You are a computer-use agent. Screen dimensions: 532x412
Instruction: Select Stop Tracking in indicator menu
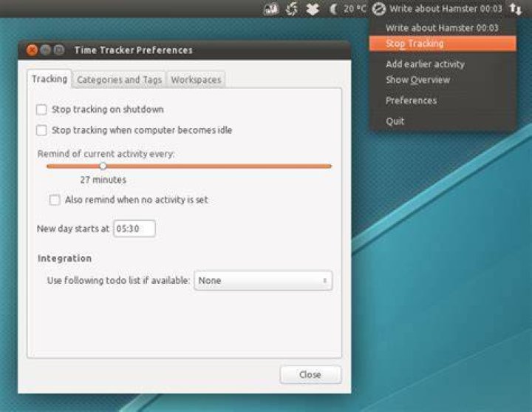(x=443, y=44)
